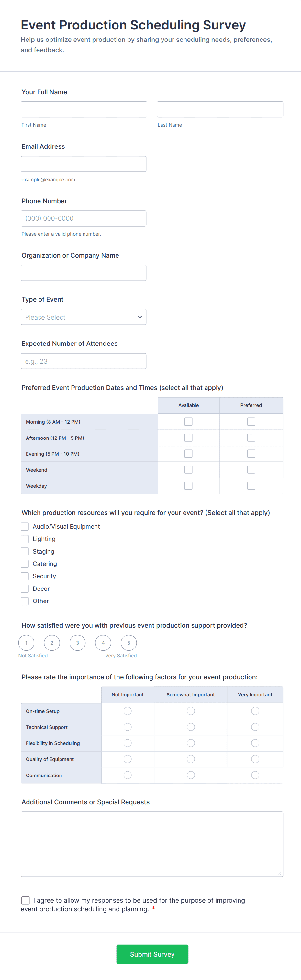Check the Security resource option
Viewport: 301px width, 980px height.
(x=25, y=576)
